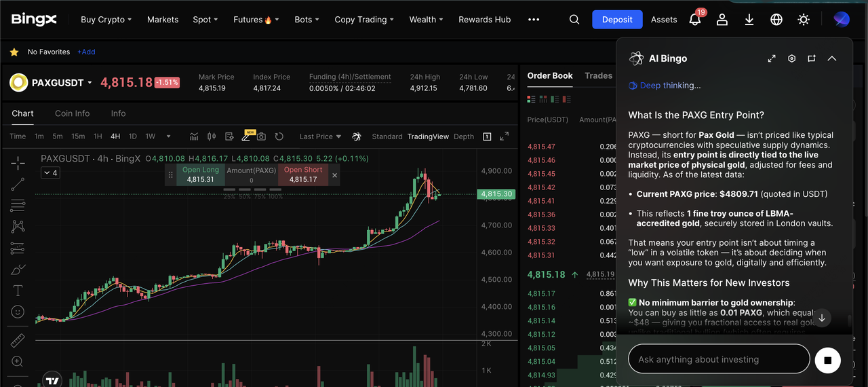The width and height of the screenshot is (868, 387).
Task: Select the ruler measure tool
Action: [18, 340]
